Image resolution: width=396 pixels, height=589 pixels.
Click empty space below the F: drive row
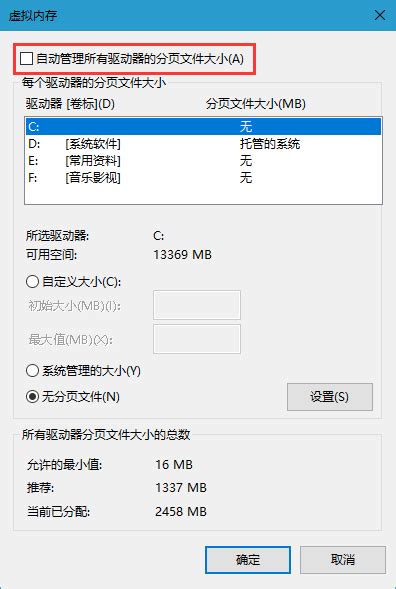coord(203,195)
